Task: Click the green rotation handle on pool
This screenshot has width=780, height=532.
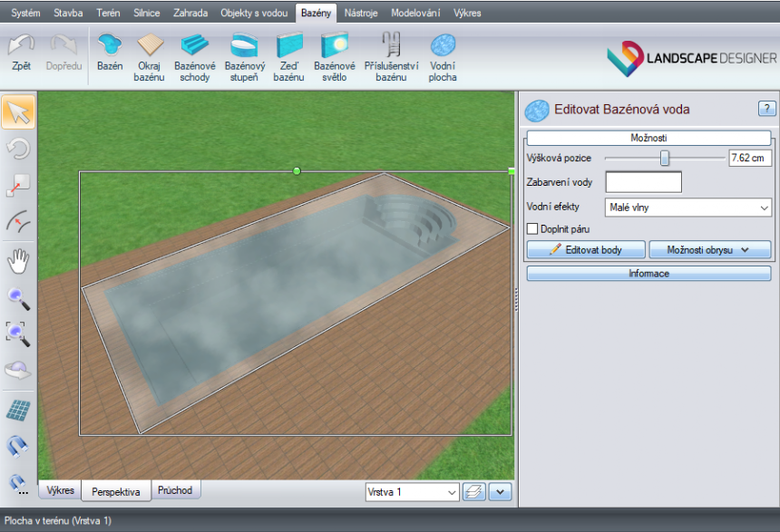Action: point(297,171)
